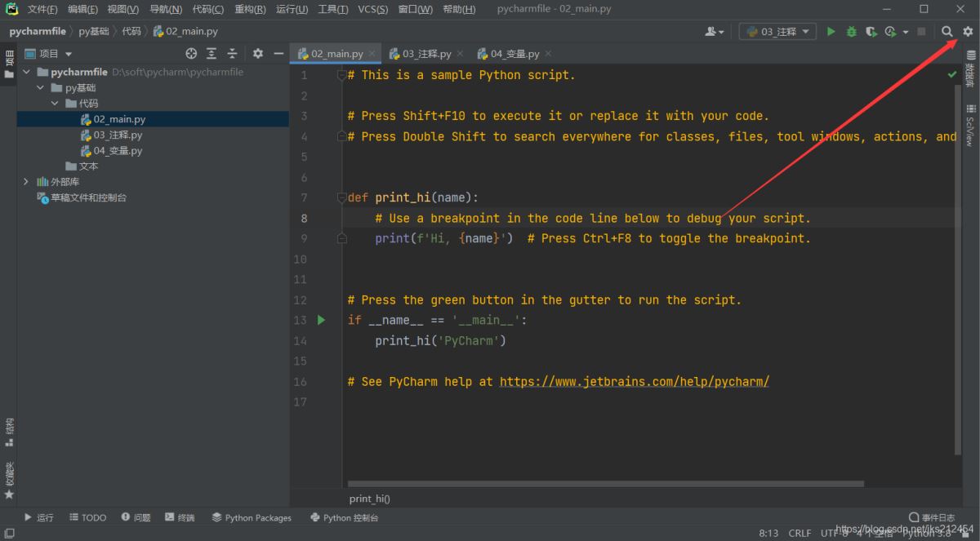Open the 重构(R) menu
This screenshot has width=980, height=541.
coord(250,9)
